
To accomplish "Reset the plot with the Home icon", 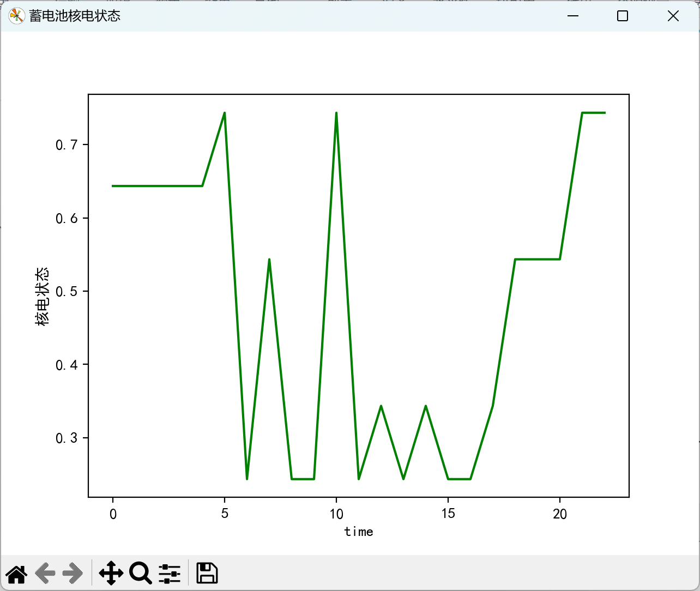I will click(x=16, y=574).
